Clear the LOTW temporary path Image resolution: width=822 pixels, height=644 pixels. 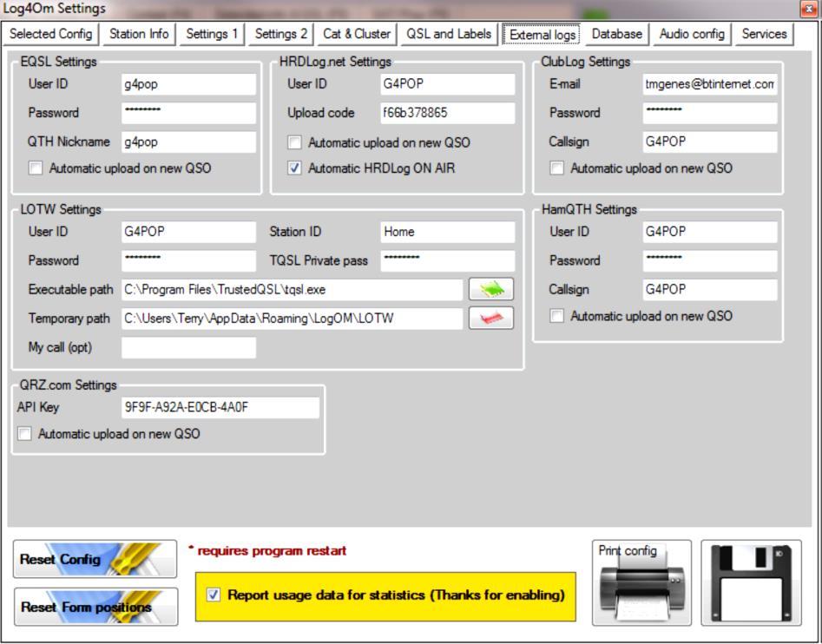point(491,318)
